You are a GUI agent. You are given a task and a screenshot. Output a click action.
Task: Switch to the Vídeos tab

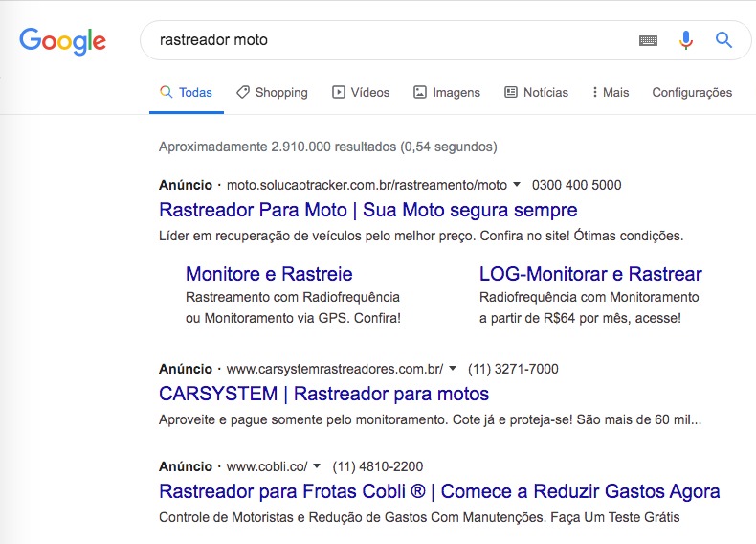361,92
